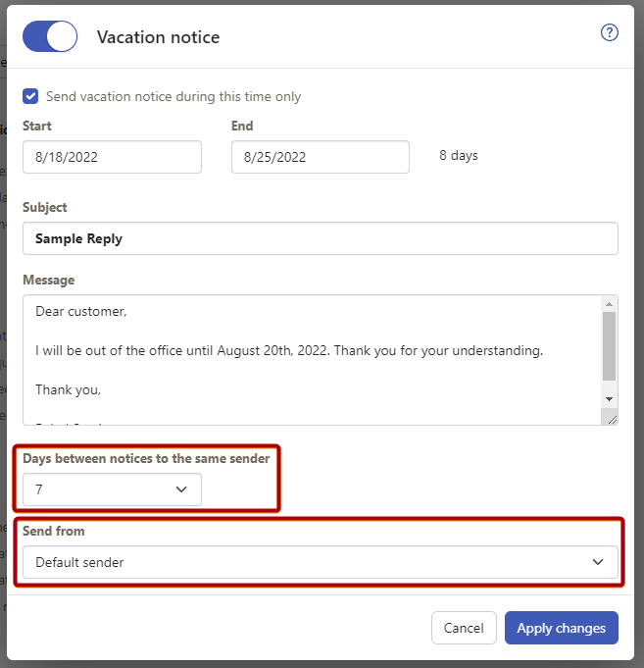Click inside the Message text area

tap(312, 360)
